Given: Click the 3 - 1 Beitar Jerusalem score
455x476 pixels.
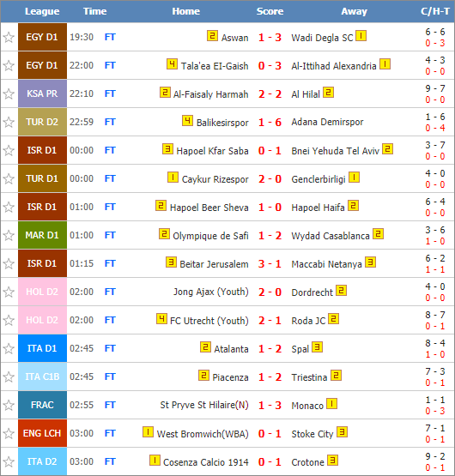Looking at the screenshot, I should point(270,264).
